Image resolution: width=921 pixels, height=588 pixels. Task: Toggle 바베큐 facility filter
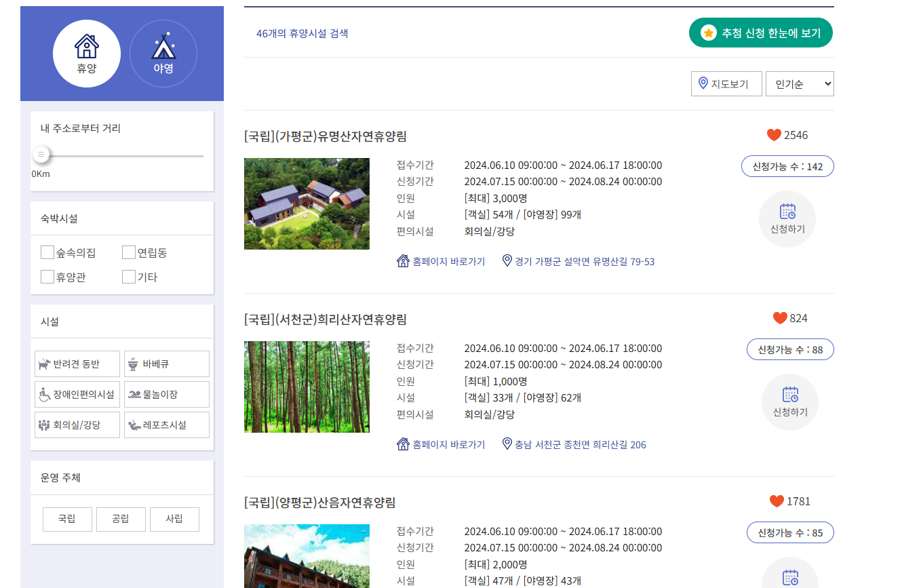(x=167, y=364)
